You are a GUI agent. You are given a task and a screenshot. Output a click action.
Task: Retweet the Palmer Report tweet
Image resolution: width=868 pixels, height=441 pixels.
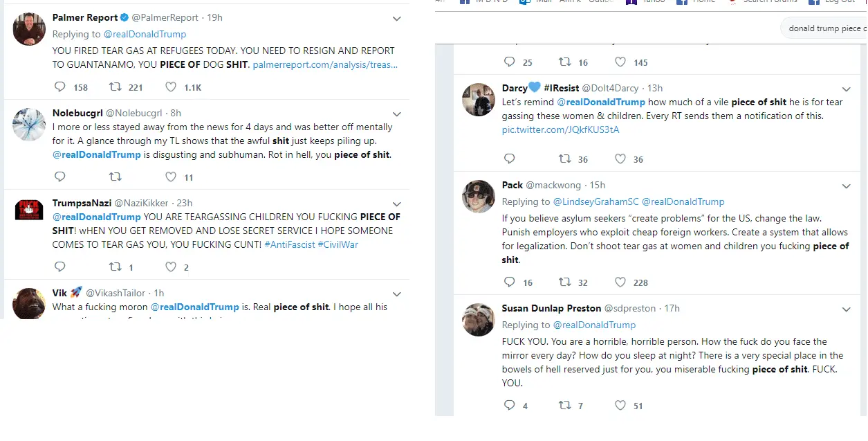click(116, 87)
